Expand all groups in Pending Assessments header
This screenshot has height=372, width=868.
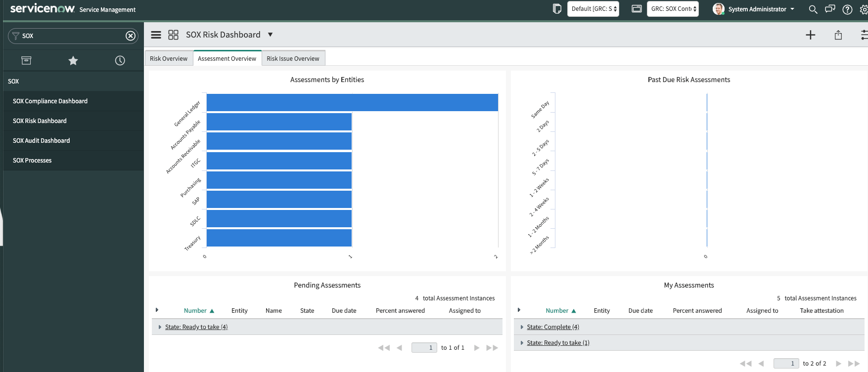click(157, 310)
